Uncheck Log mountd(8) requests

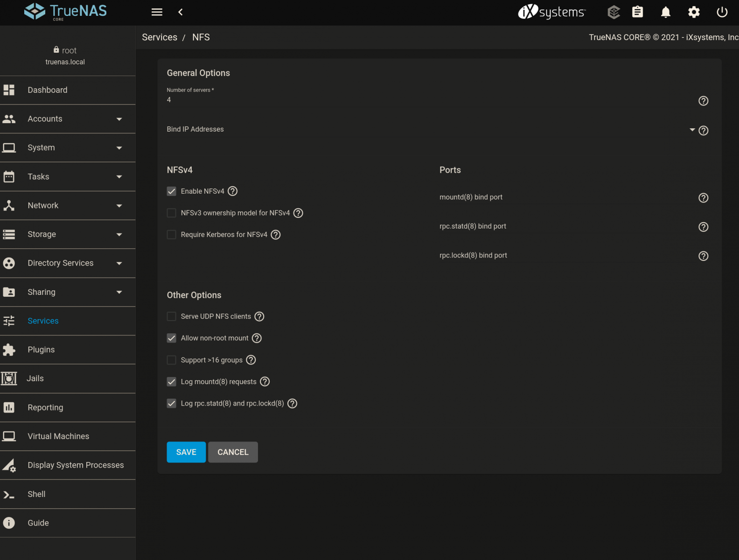172,382
